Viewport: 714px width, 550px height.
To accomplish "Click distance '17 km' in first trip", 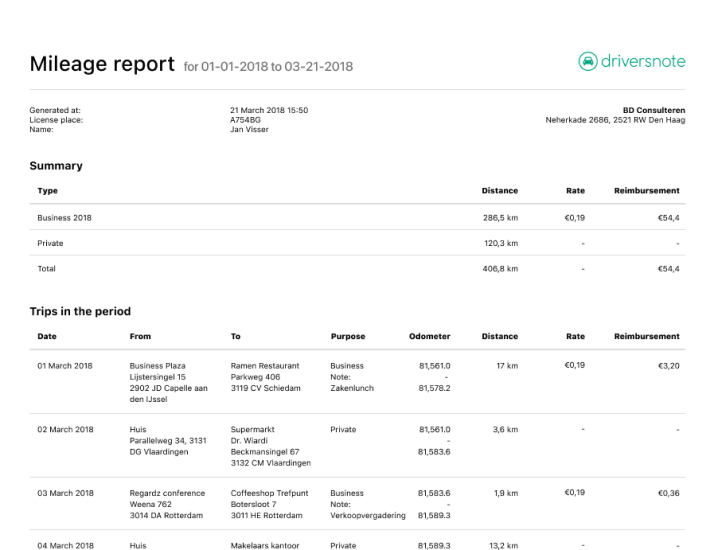I will click(507, 366).
